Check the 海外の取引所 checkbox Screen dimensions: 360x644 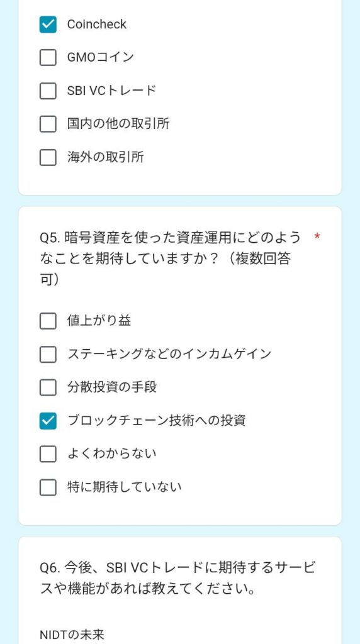point(48,157)
